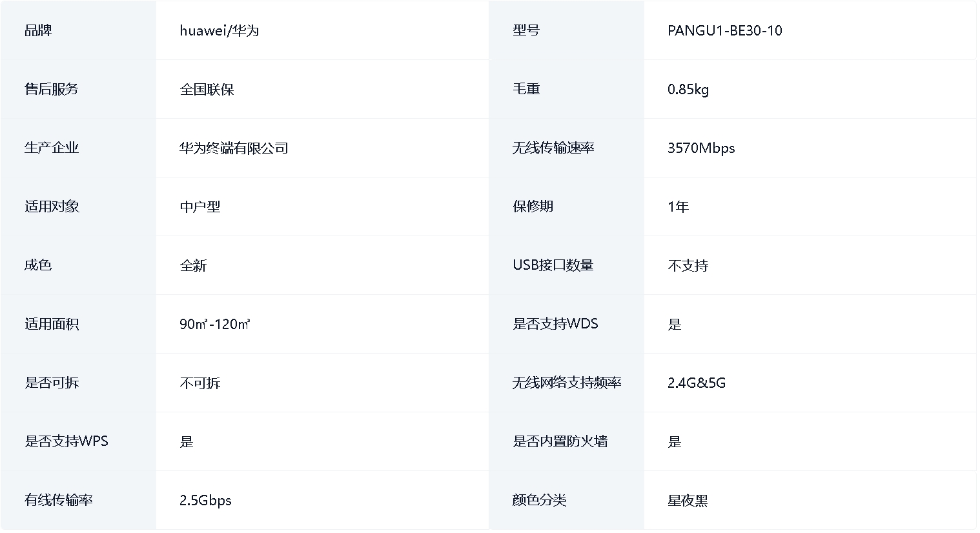Select the 全国联保 after-sales value
The image size is (980, 533).
pos(207,90)
